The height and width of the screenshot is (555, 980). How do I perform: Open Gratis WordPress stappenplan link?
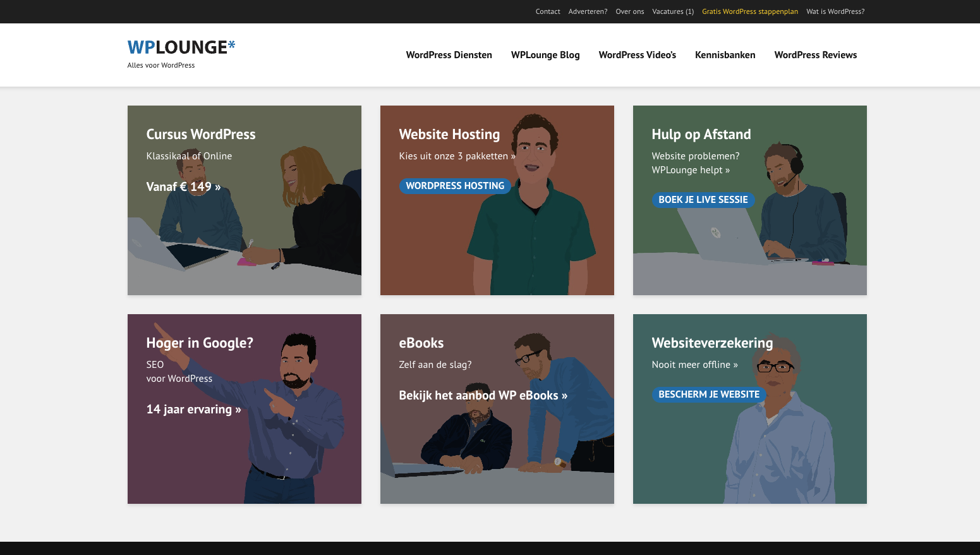point(750,11)
